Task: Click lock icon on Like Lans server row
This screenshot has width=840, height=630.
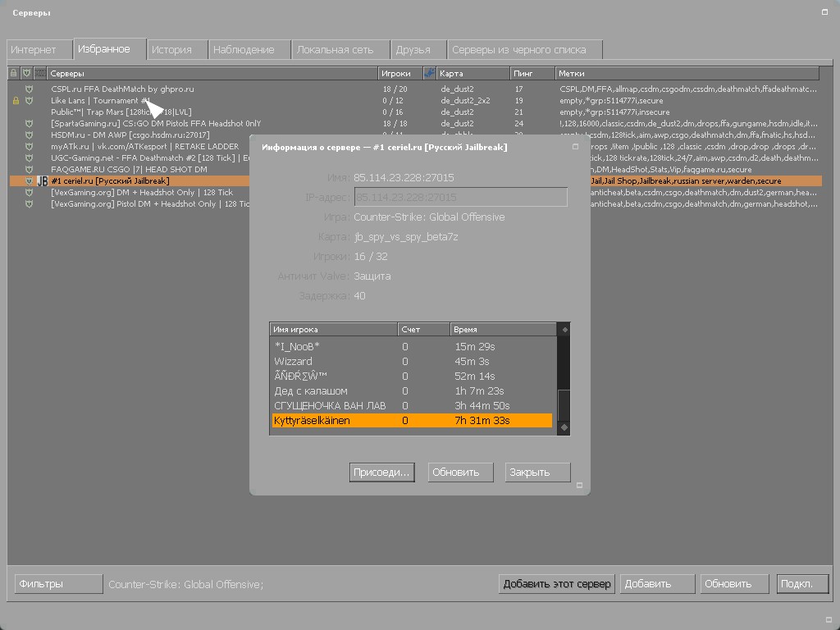Action: 15,101
